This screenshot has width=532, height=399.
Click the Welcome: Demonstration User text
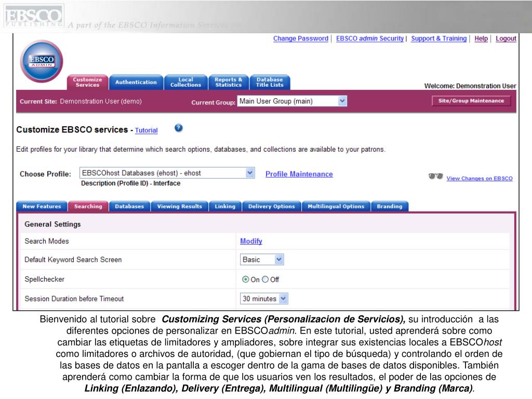coord(470,86)
